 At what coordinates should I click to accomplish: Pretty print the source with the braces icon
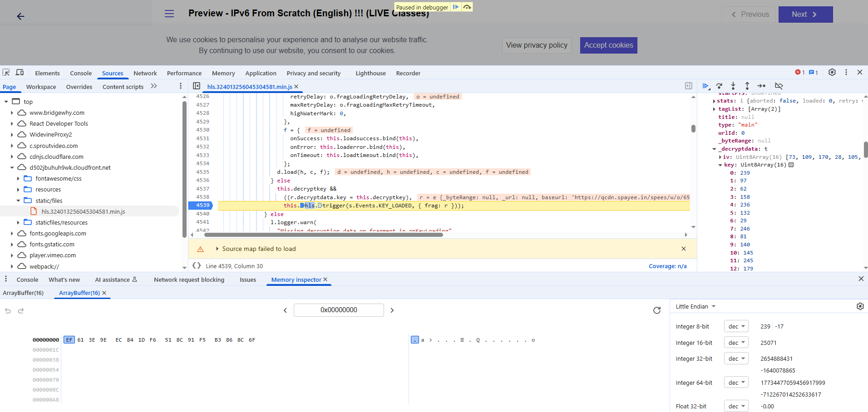click(x=197, y=266)
